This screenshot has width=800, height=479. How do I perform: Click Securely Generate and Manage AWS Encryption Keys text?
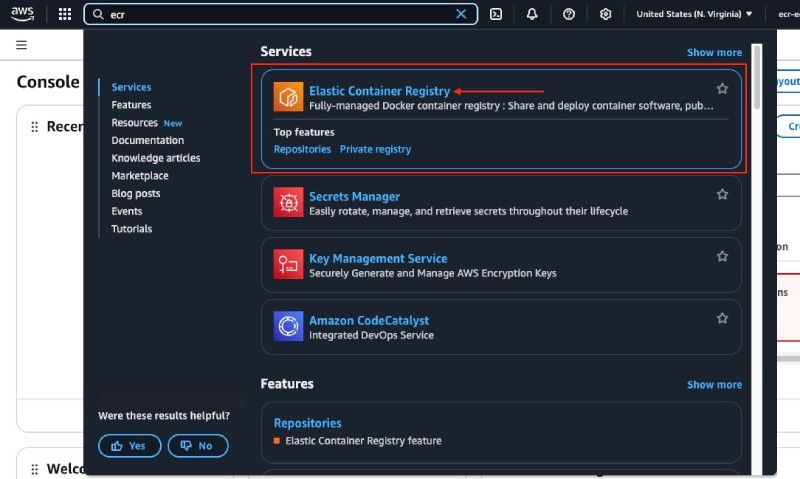coord(433,273)
